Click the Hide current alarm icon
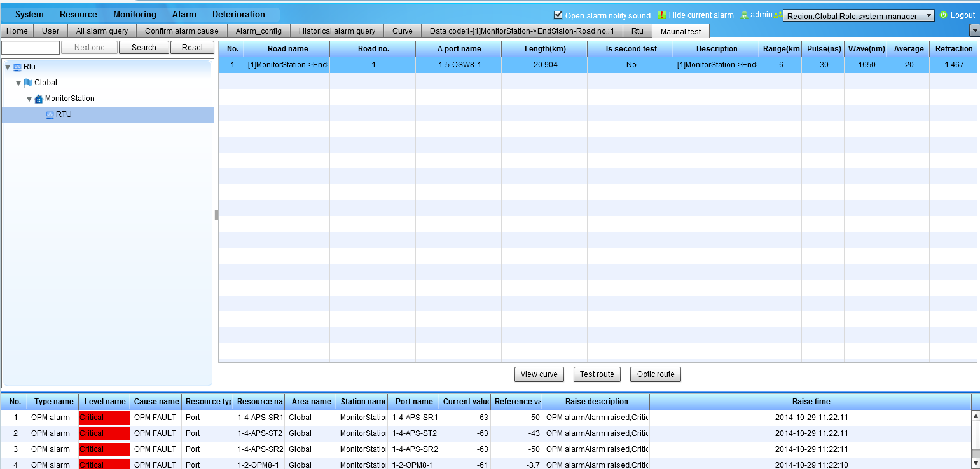This screenshot has height=469, width=980. [x=661, y=15]
